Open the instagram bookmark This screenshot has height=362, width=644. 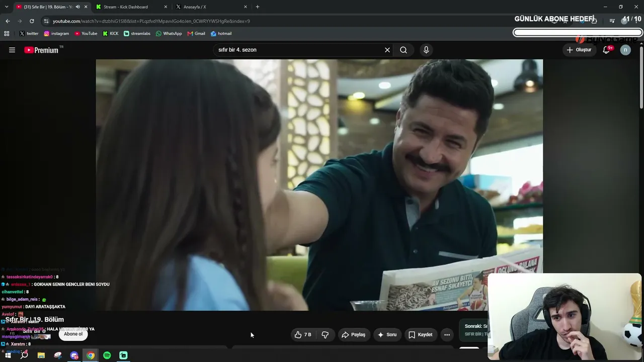click(56, 34)
